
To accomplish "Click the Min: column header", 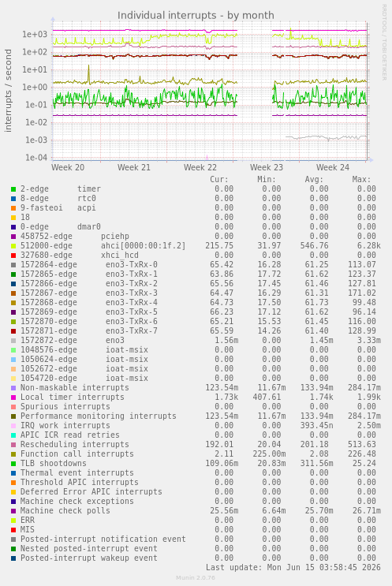I will [267, 179].
